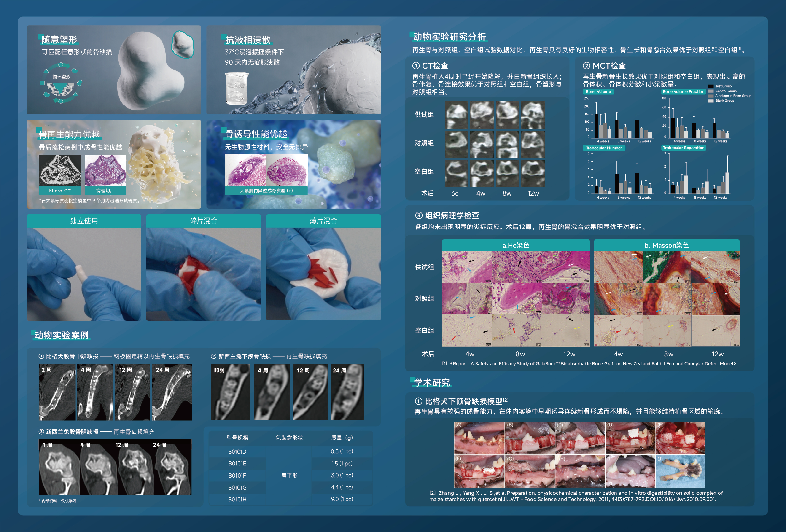The height and width of the screenshot is (532, 786).
Task: Click the Blank Group legend swatch
Action: click(x=711, y=100)
